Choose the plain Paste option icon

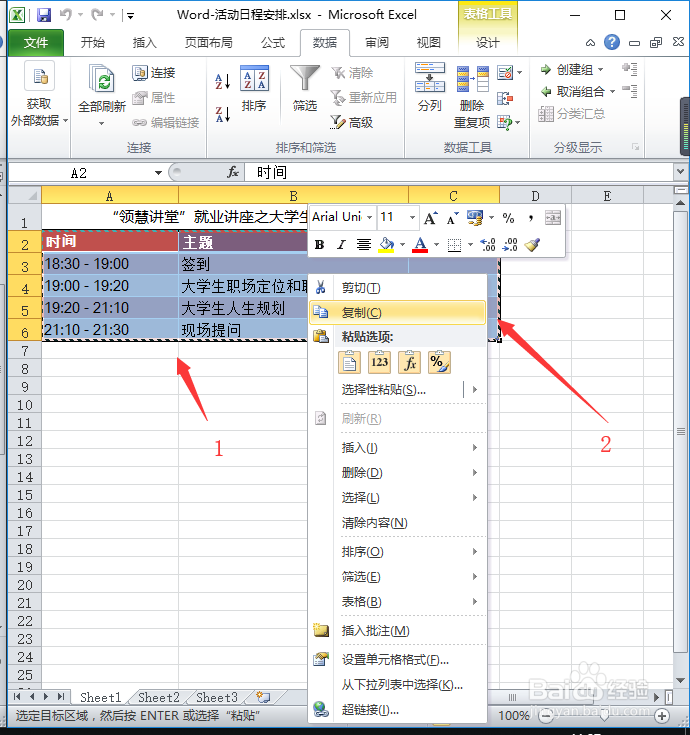(x=349, y=362)
